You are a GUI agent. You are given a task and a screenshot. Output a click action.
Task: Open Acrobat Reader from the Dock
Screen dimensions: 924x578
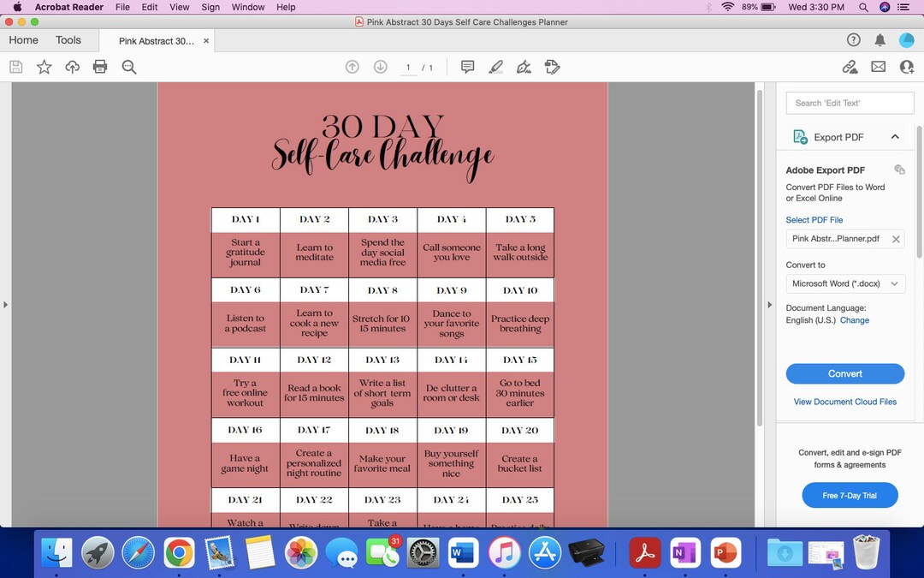pyautogui.click(x=645, y=553)
